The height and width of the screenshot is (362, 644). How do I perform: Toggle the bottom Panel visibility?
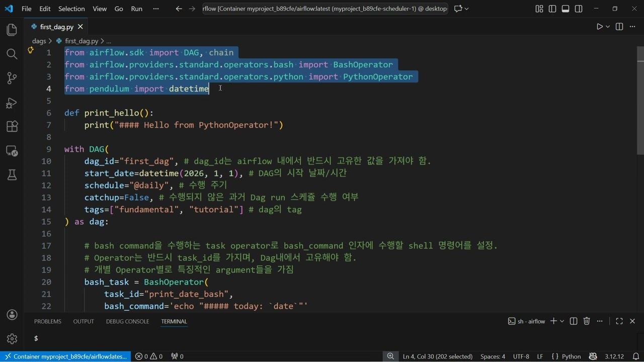(x=566, y=9)
